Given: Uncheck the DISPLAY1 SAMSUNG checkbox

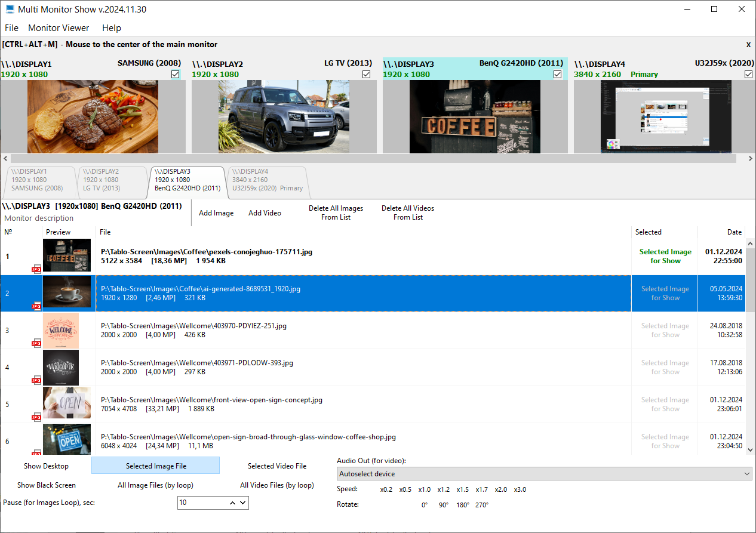Looking at the screenshot, I should (x=175, y=75).
